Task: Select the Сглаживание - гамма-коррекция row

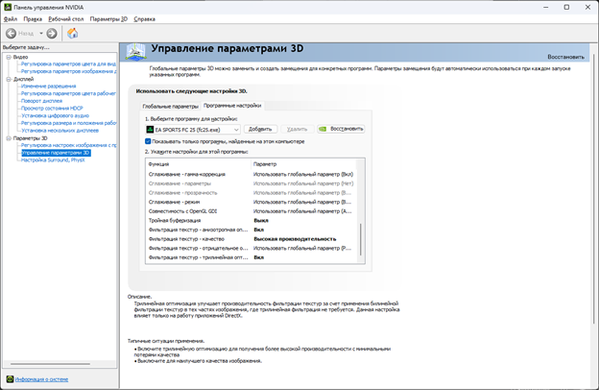Action: pyautogui.click(x=251, y=174)
